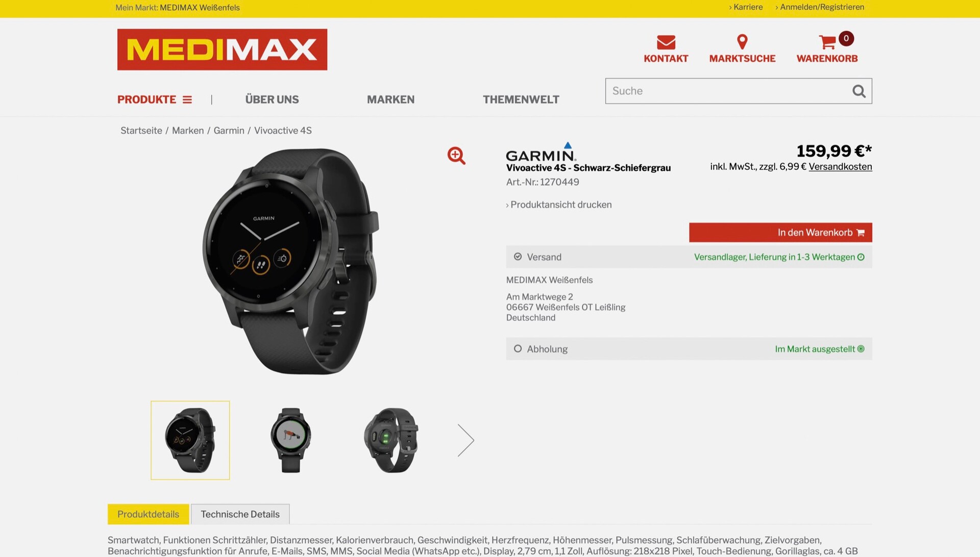
Task: Open Marktsuche location pin icon
Action: click(x=742, y=42)
